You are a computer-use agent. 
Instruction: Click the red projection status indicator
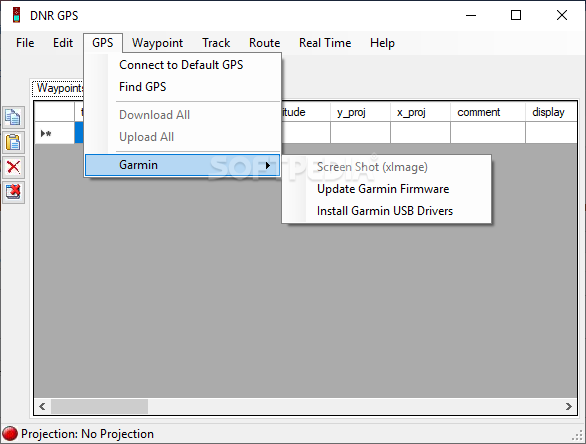click(x=10, y=434)
